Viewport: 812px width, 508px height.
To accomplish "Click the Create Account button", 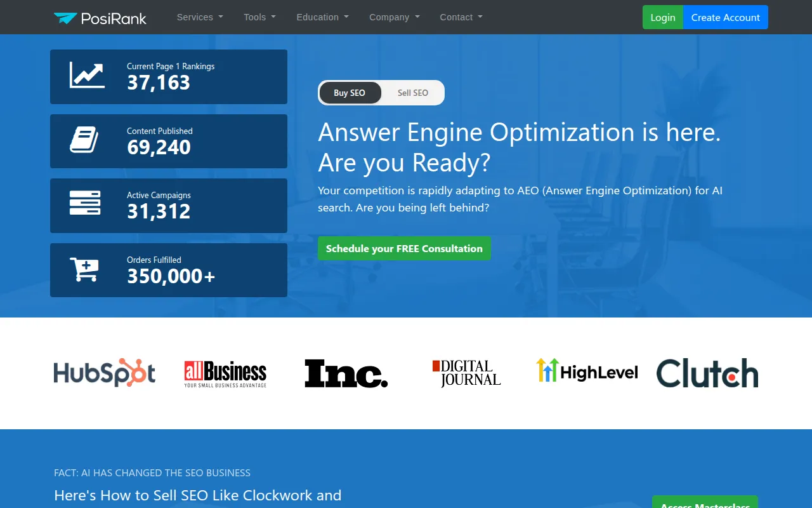I will (726, 17).
